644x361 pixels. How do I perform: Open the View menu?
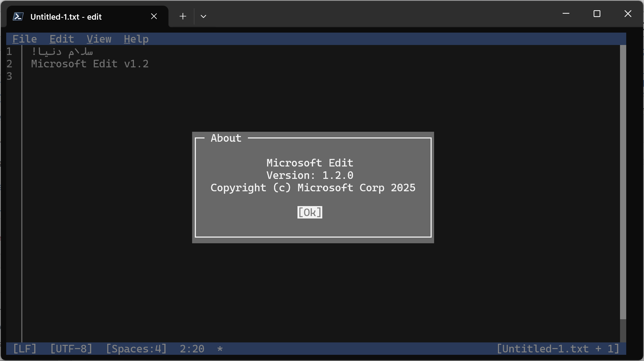click(99, 39)
